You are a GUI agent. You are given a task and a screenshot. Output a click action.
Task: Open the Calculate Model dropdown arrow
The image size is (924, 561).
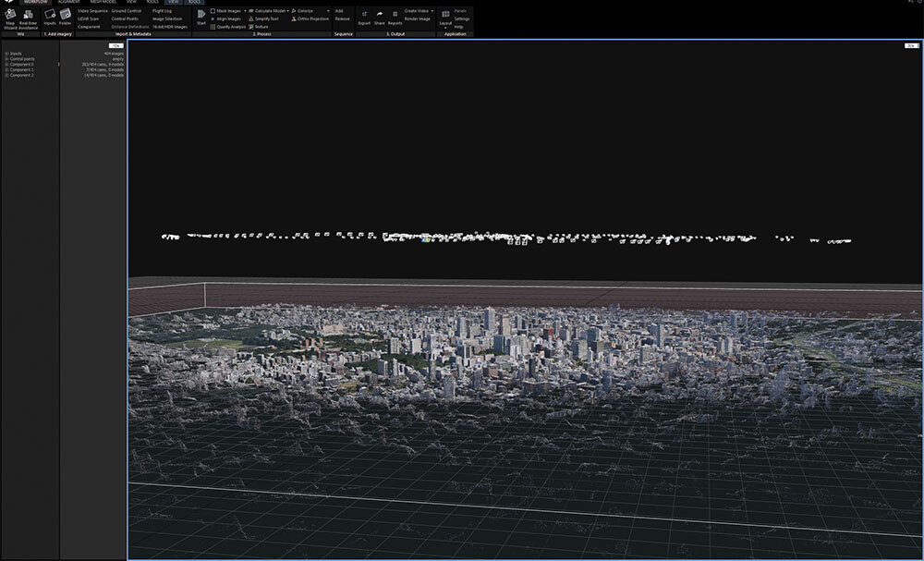click(x=288, y=10)
